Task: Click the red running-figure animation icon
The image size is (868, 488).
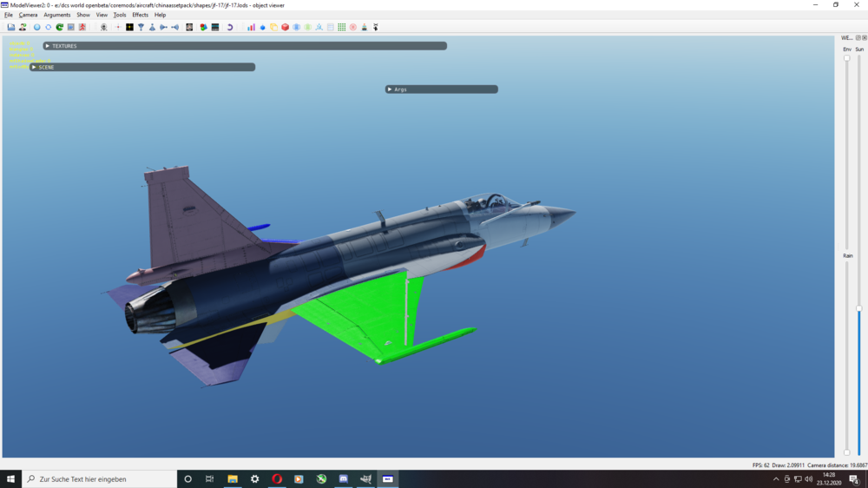Action: (x=82, y=27)
